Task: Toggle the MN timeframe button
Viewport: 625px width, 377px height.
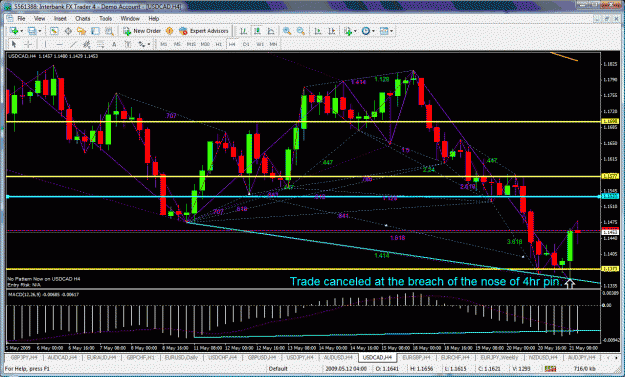Action: coord(273,44)
